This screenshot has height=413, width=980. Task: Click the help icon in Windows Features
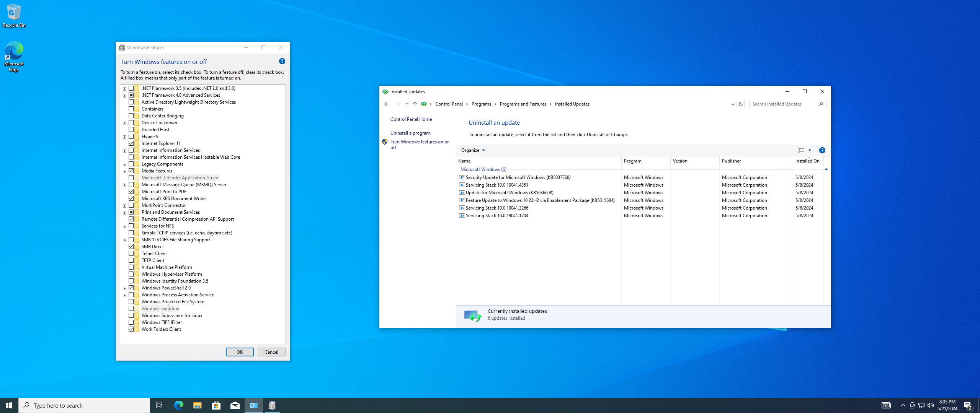[282, 61]
